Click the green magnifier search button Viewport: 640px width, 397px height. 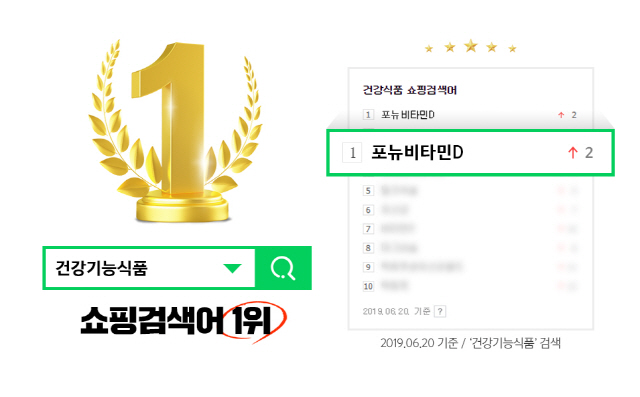coord(283,268)
